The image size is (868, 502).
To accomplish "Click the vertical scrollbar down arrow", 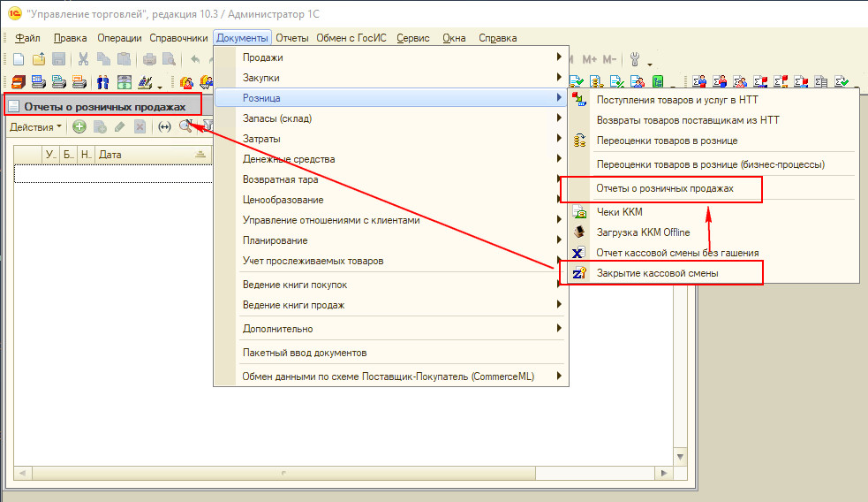I will pos(680,457).
